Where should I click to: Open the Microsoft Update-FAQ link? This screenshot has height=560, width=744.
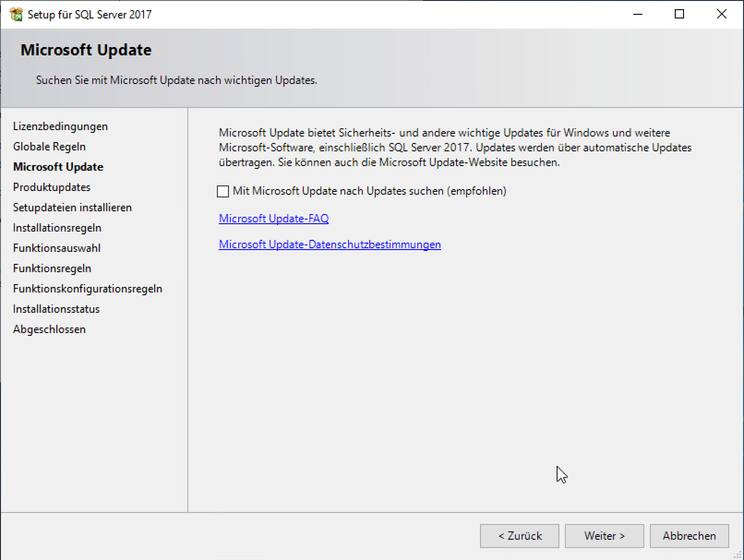(274, 219)
